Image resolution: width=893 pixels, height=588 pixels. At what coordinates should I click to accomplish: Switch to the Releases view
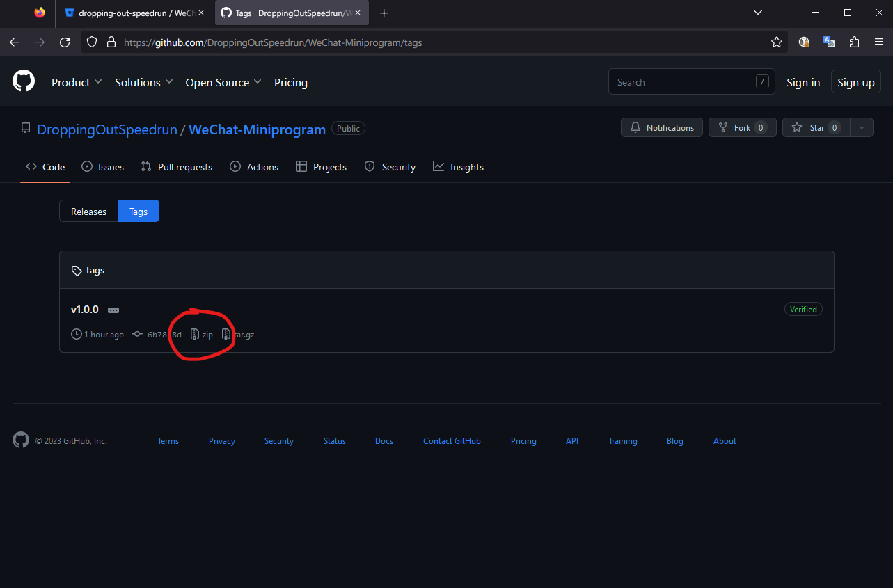point(88,212)
